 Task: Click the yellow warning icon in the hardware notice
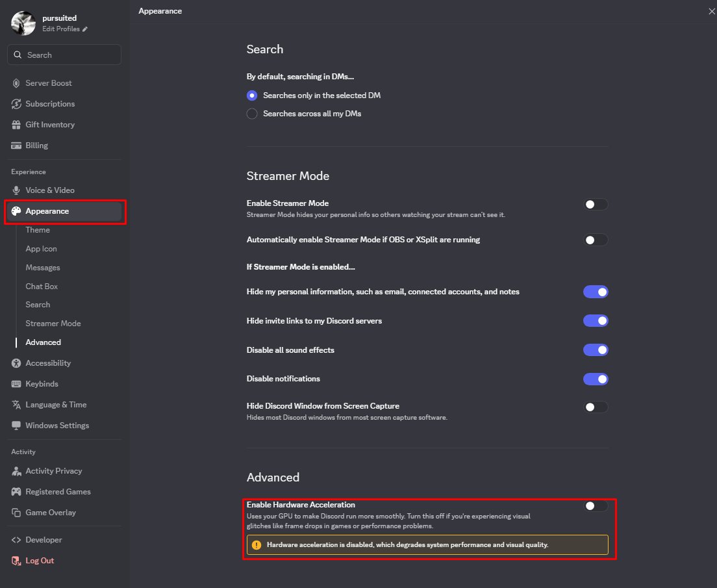(x=257, y=545)
